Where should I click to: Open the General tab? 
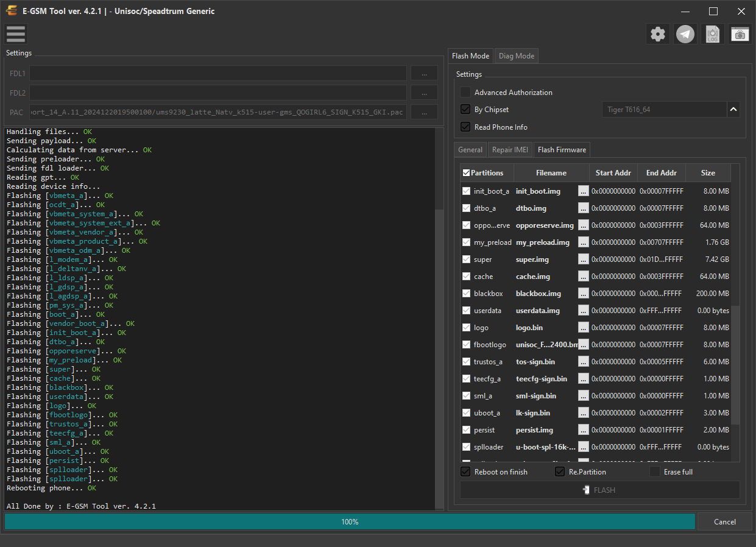coord(470,150)
